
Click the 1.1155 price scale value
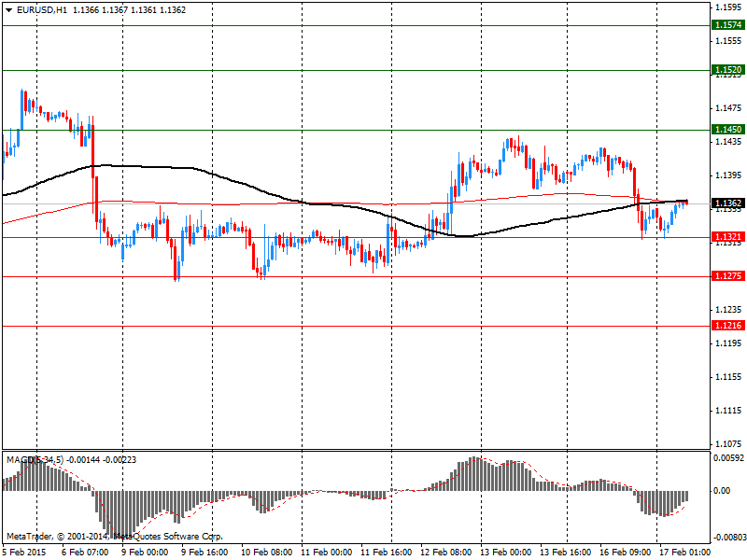pos(729,377)
